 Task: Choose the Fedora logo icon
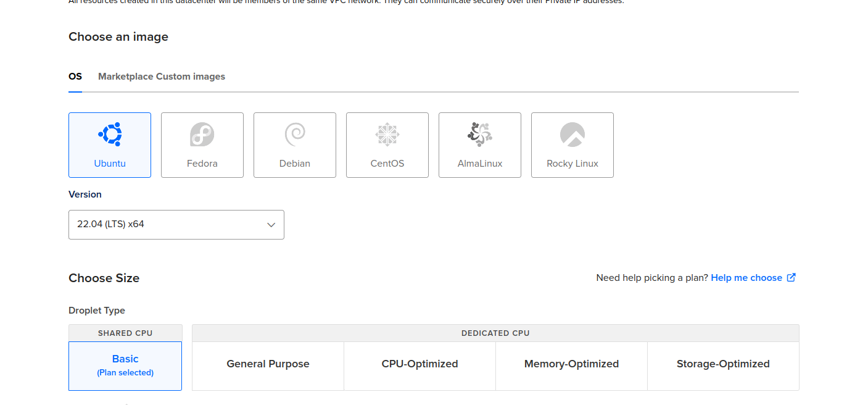(202, 135)
